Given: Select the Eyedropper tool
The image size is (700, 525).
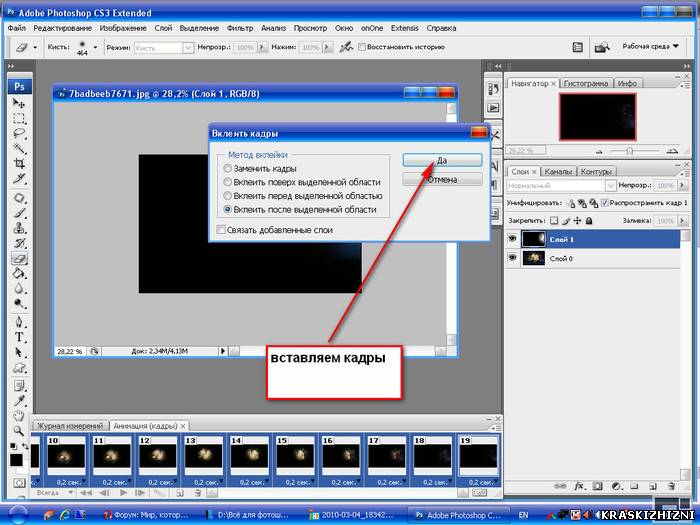Looking at the screenshot, I should pyautogui.click(x=19, y=400).
